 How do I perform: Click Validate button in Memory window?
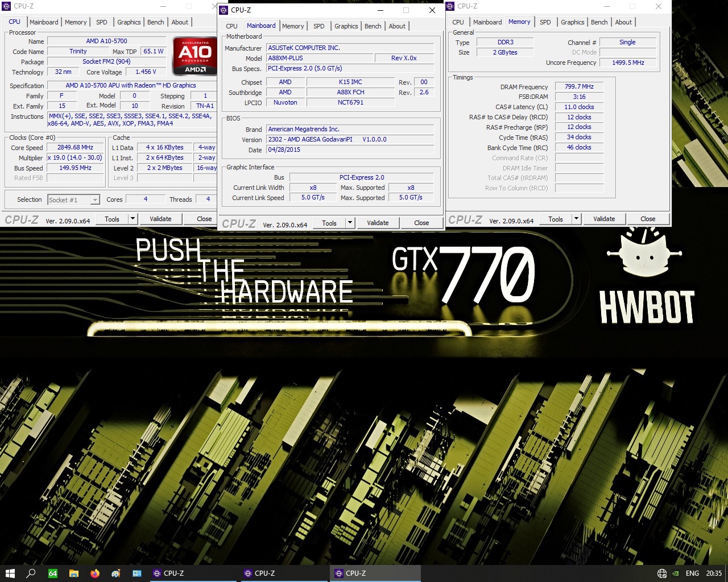604,219
